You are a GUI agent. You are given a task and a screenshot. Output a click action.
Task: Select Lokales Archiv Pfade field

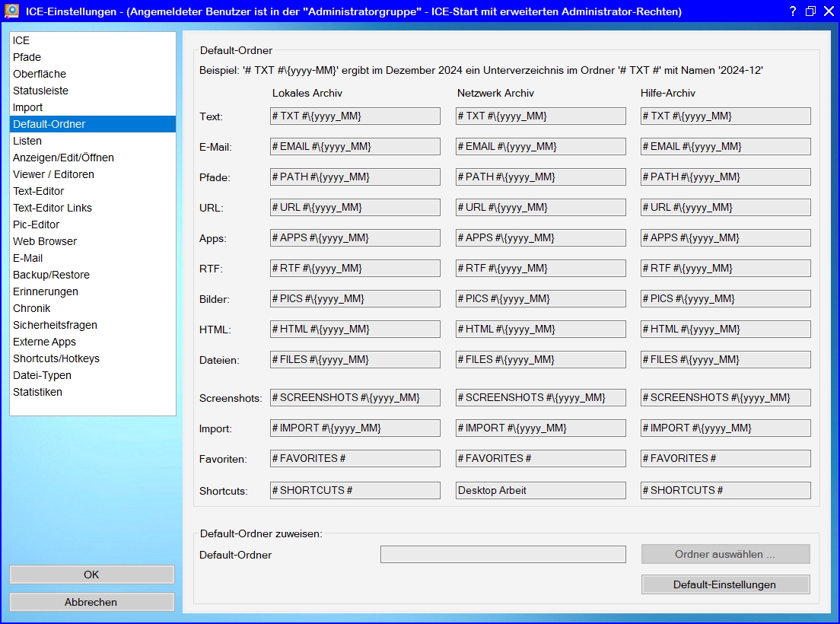tap(355, 177)
